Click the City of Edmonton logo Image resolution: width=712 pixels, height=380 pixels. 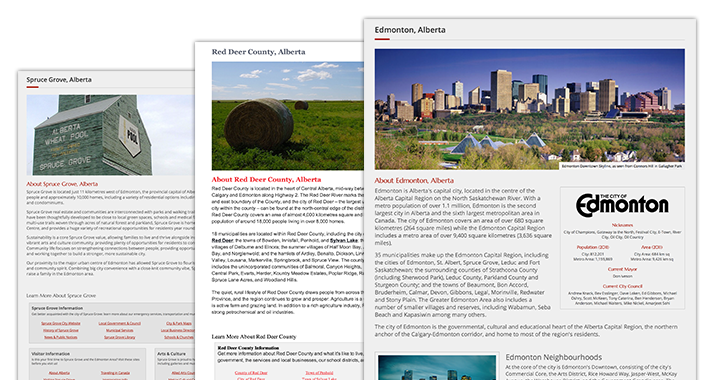click(622, 206)
